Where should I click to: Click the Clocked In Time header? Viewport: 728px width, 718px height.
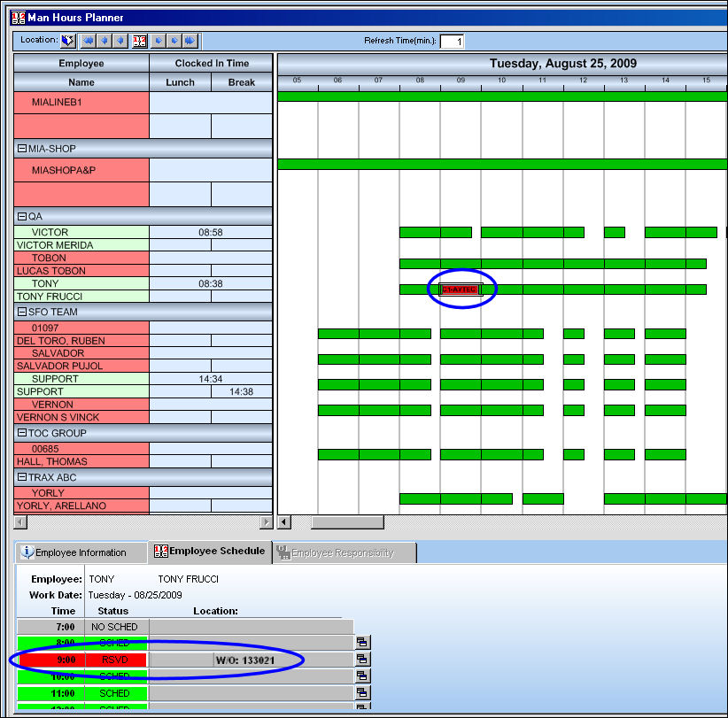coord(212,63)
